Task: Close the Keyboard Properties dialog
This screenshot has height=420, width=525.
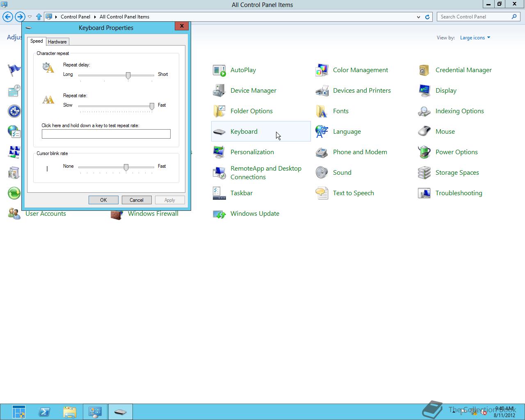Action: pyautogui.click(x=182, y=26)
